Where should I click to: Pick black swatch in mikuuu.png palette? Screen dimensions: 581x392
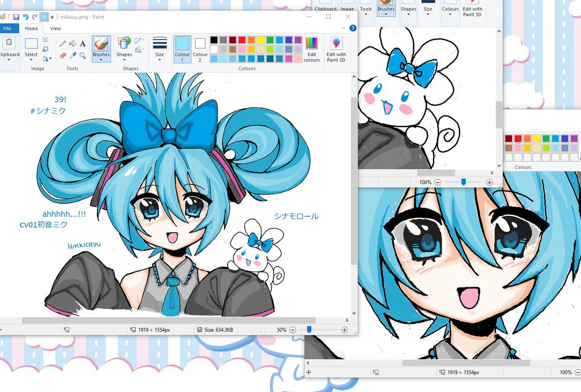tap(214, 40)
